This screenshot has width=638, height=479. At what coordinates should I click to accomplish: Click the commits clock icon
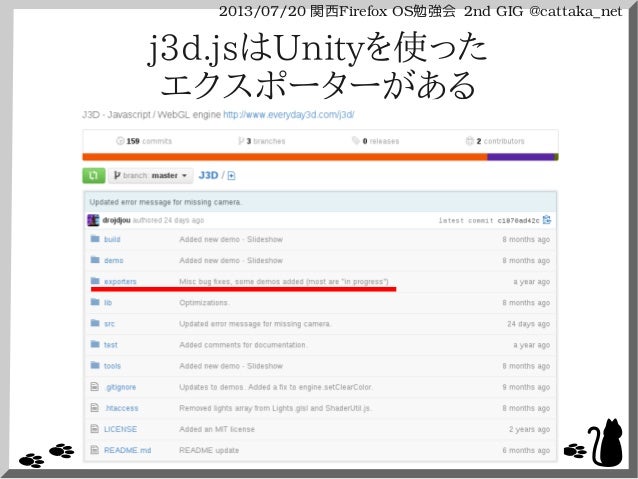(x=120, y=141)
